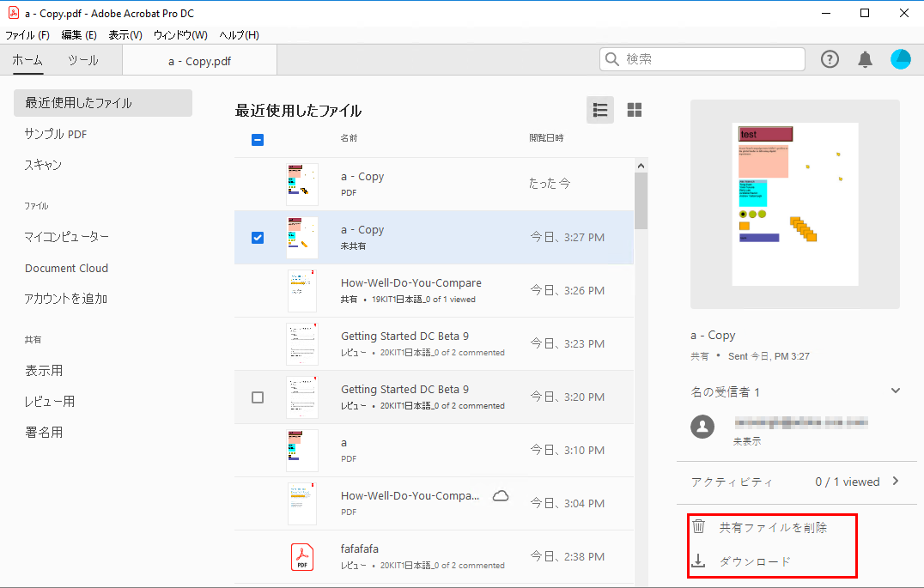Click 0 / 1 viewed activity text
924x588 pixels.
click(x=848, y=482)
